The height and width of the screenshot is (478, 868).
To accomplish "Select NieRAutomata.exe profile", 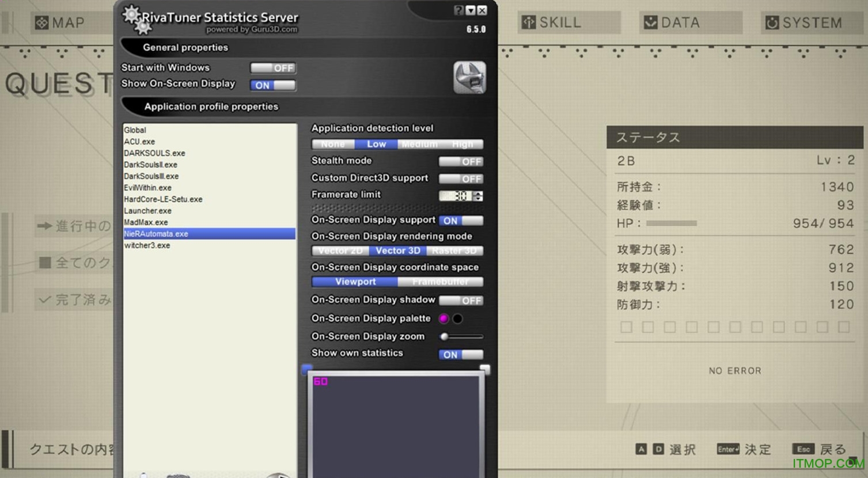I will [210, 234].
